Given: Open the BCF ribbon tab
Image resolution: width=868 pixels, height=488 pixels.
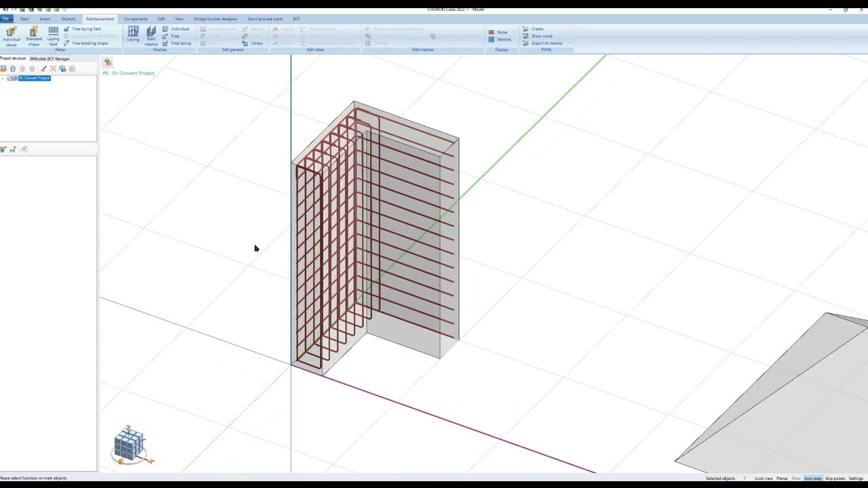Looking at the screenshot, I should point(296,19).
